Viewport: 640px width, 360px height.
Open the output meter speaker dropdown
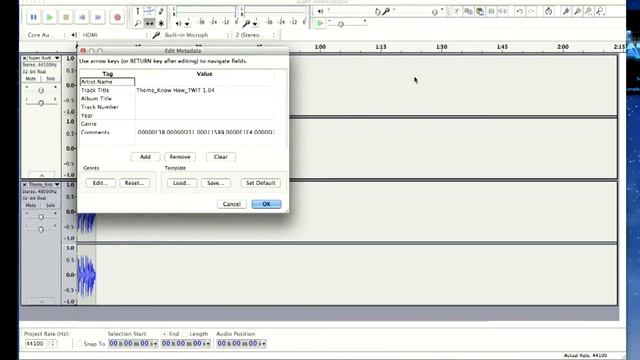(187, 24)
